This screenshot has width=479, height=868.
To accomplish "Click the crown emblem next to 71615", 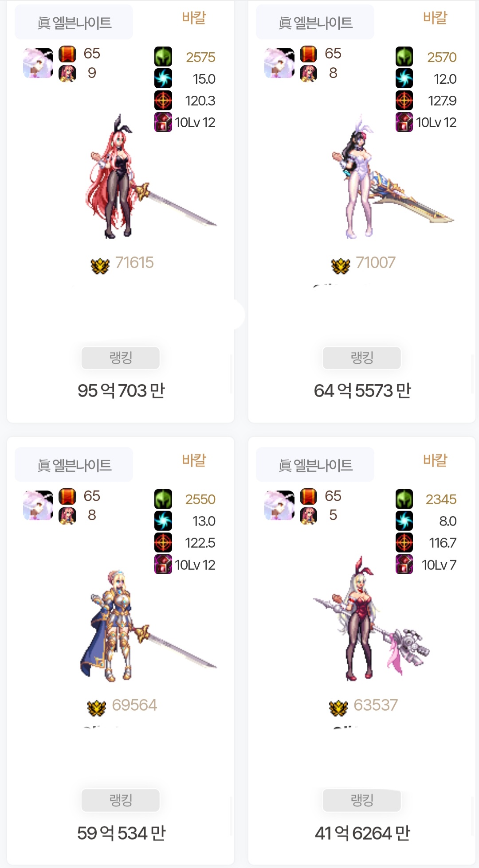I will coord(100,266).
